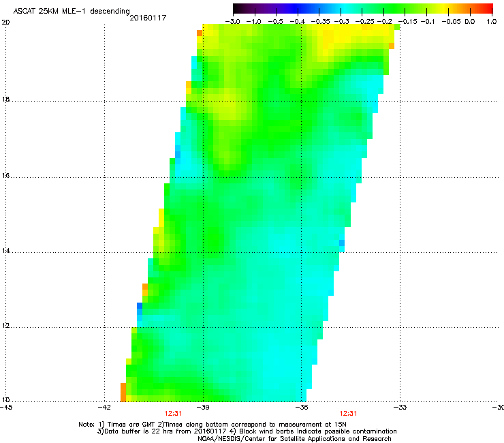Click the title 'ASCAT 25KM MLE-1 descending'

(x=72, y=11)
